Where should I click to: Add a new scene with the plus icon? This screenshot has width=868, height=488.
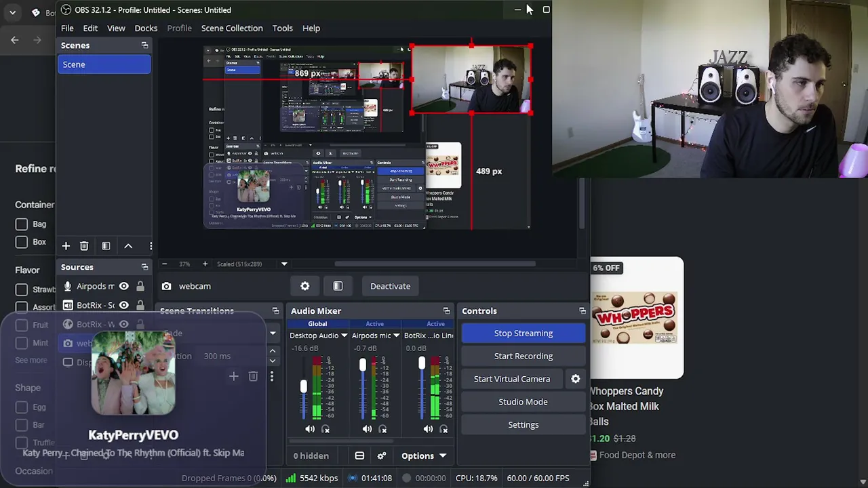tap(66, 246)
